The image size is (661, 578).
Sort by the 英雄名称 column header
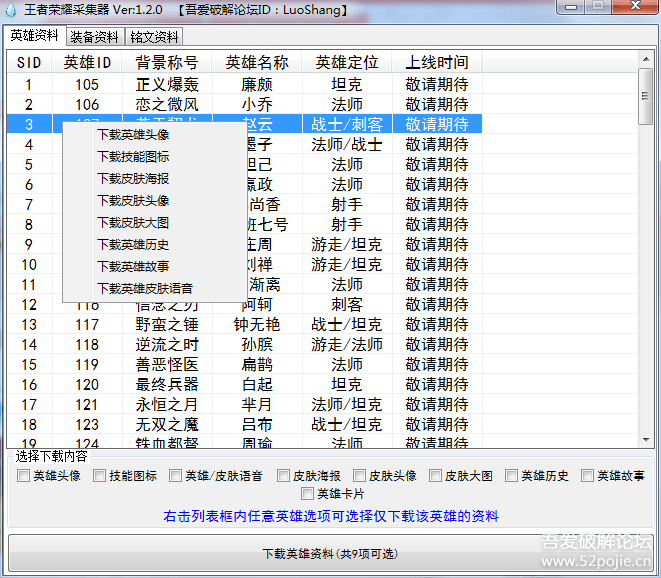coord(257,62)
